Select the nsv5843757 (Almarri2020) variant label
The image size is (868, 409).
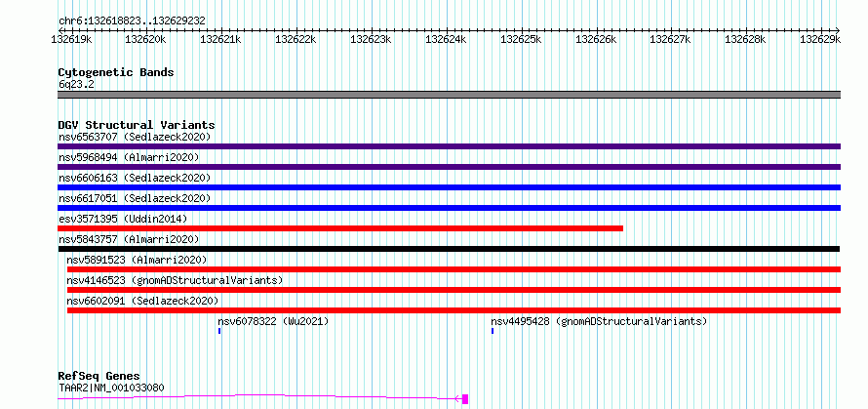click(x=129, y=239)
